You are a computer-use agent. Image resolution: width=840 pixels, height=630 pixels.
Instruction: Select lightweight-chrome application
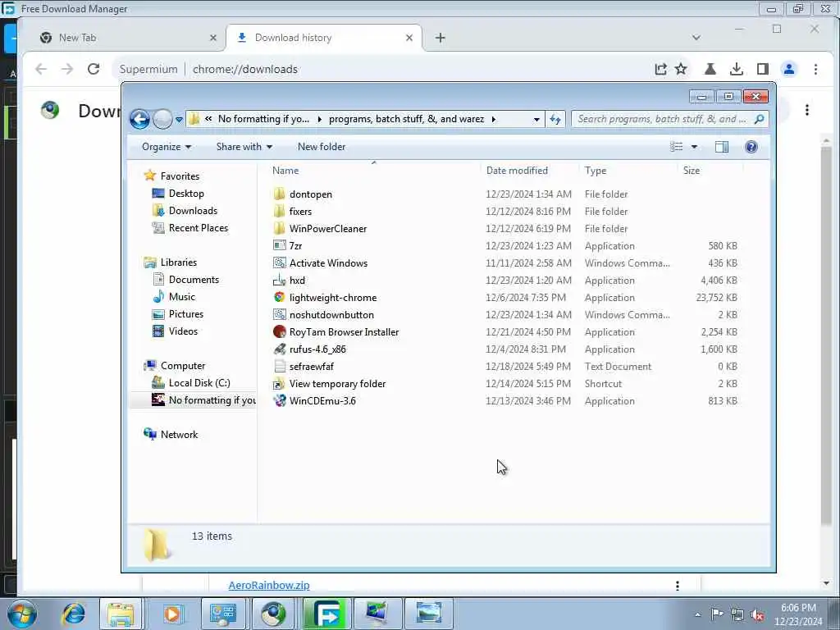point(333,297)
